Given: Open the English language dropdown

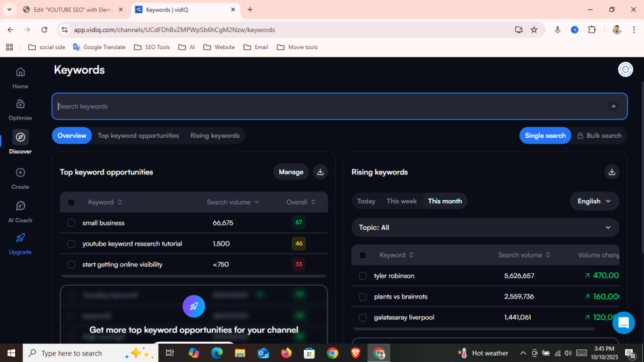Looking at the screenshot, I should click(594, 201).
